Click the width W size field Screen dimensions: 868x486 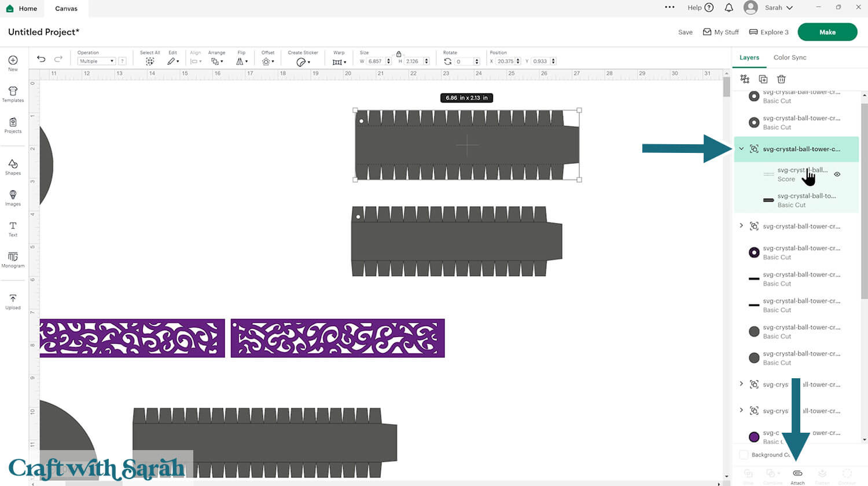click(x=376, y=61)
